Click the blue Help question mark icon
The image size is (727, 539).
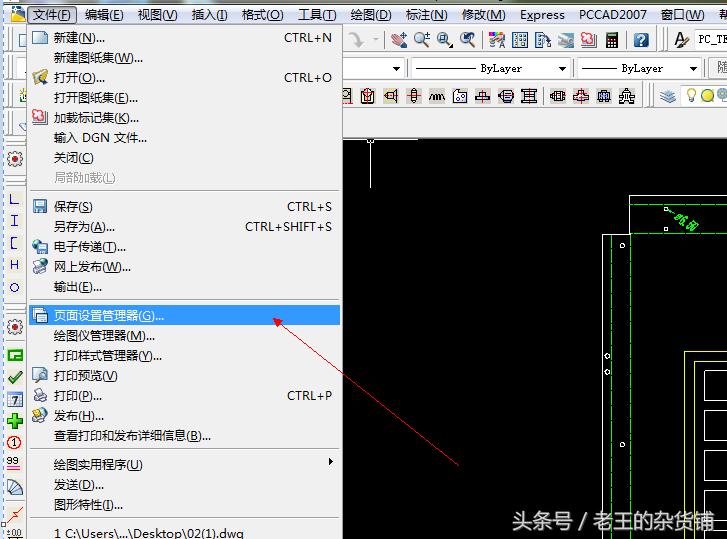pos(641,40)
